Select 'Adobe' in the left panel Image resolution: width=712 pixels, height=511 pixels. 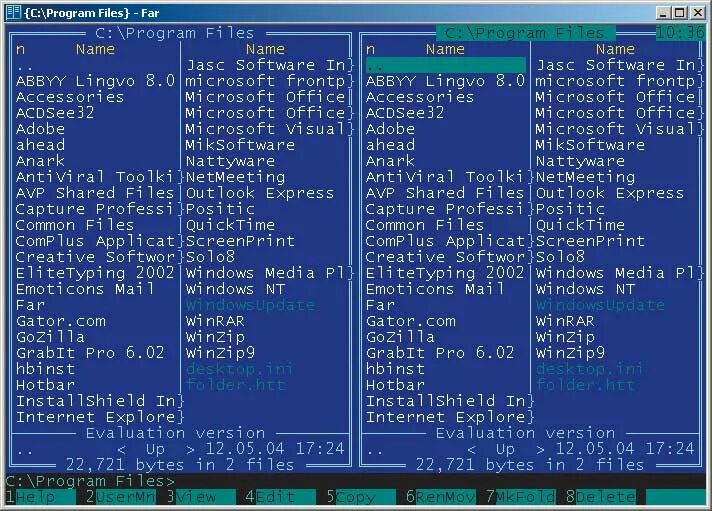click(40, 129)
